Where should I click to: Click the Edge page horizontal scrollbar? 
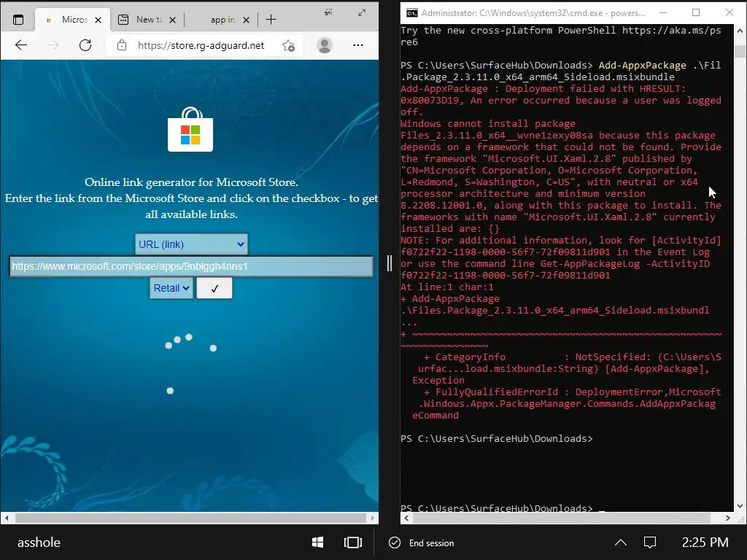pyautogui.click(x=190, y=518)
